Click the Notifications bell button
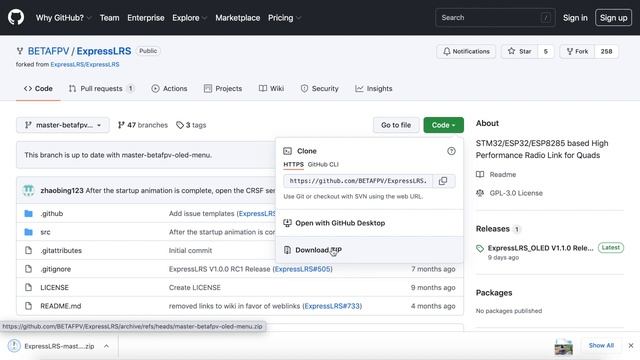This screenshot has width=640, height=360. tap(466, 51)
